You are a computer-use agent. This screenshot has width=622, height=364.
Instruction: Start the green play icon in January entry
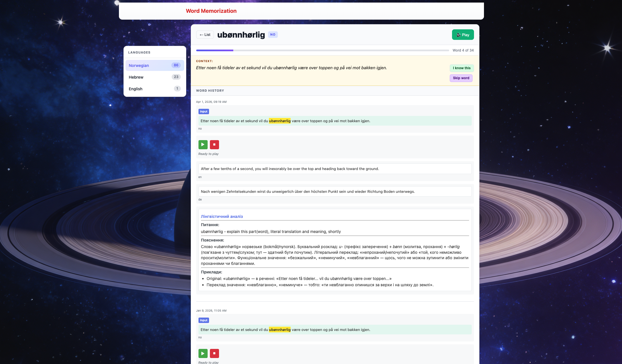[203, 353]
